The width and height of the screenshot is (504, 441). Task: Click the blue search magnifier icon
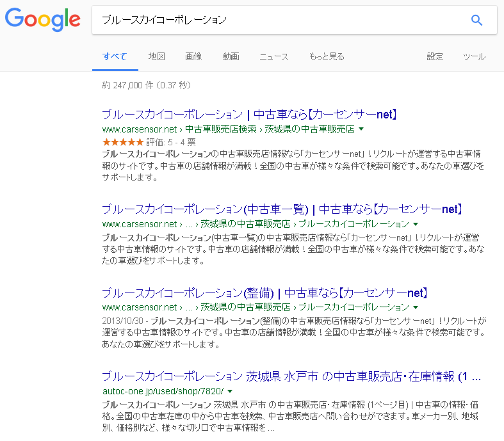tap(476, 20)
